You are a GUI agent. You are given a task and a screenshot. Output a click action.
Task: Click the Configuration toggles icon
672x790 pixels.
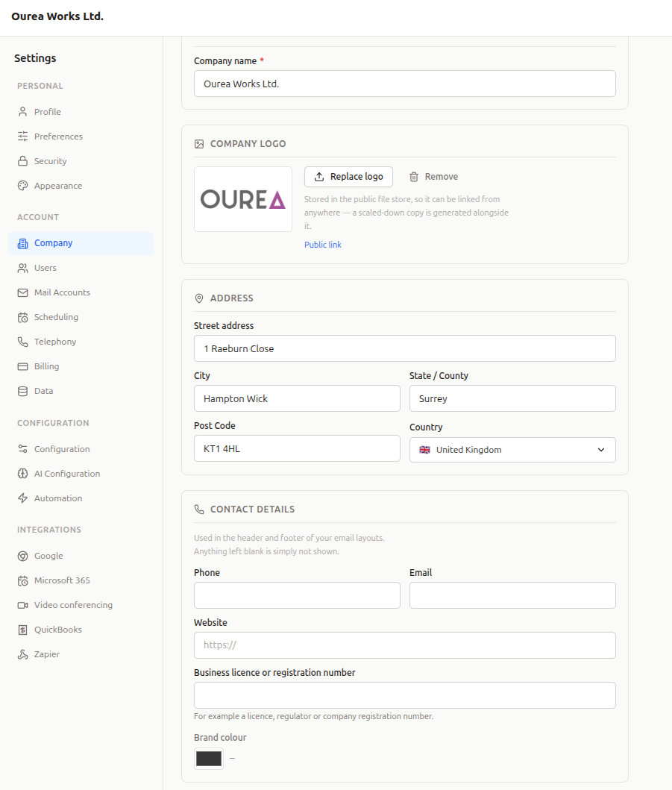tap(22, 449)
